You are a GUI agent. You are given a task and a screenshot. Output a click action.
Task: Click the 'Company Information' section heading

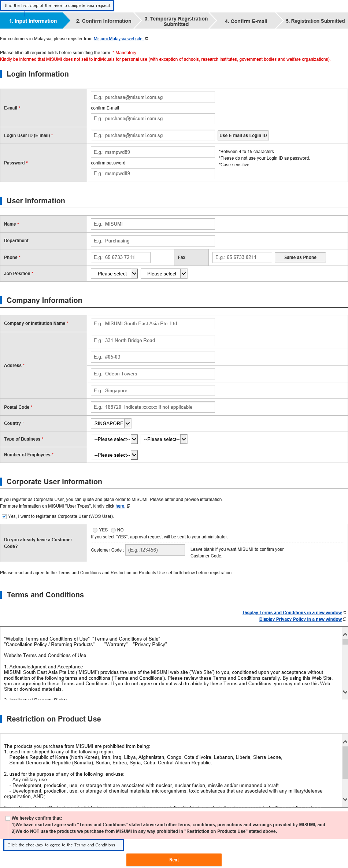44,300
